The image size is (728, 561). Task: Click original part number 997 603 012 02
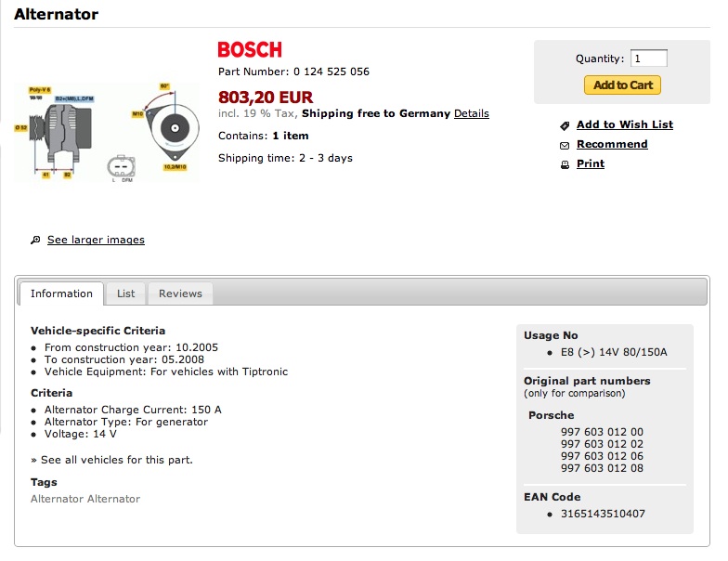point(602,444)
